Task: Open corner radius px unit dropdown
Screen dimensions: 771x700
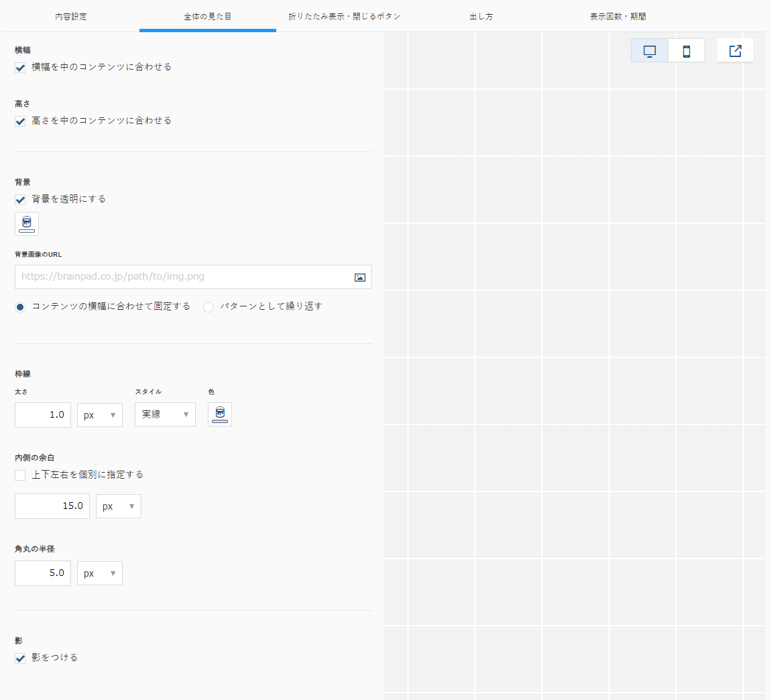Action: [100, 573]
